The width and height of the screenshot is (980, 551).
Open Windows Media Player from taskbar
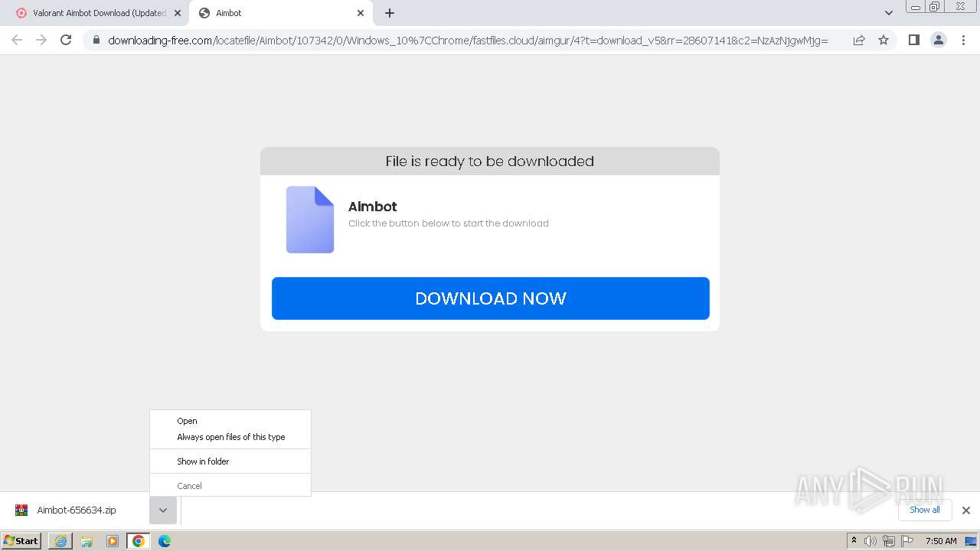pyautogui.click(x=113, y=541)
